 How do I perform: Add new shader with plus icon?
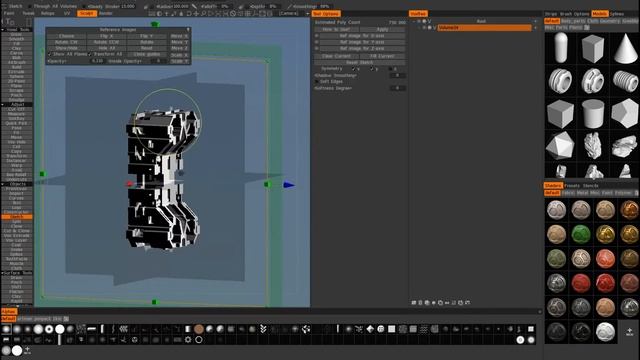coord(629,332)
